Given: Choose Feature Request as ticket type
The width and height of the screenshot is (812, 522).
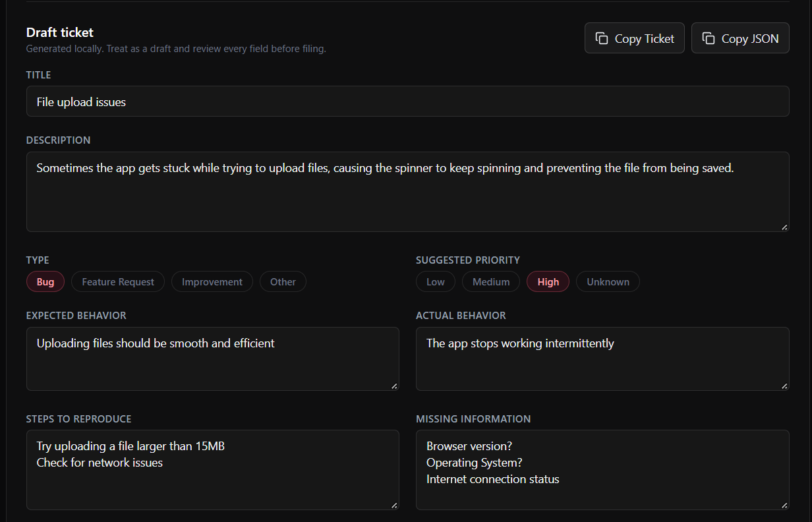Looking at the screenshot, I should (118, 281).
